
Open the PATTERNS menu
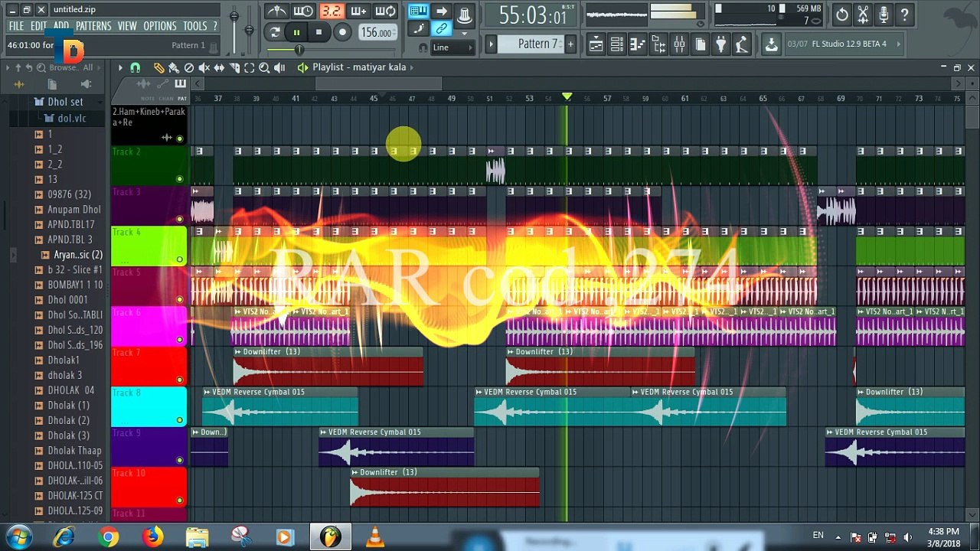click(93, 26)
